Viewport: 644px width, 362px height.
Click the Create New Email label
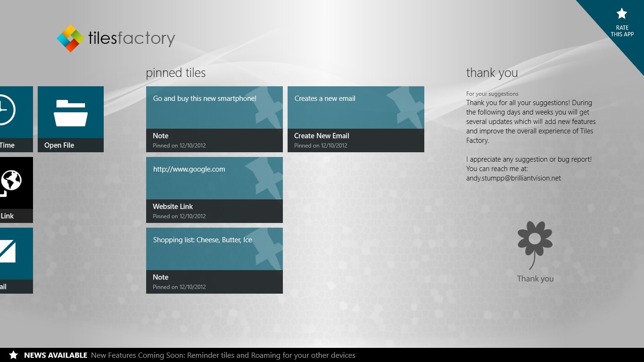(x=322, y=136)
